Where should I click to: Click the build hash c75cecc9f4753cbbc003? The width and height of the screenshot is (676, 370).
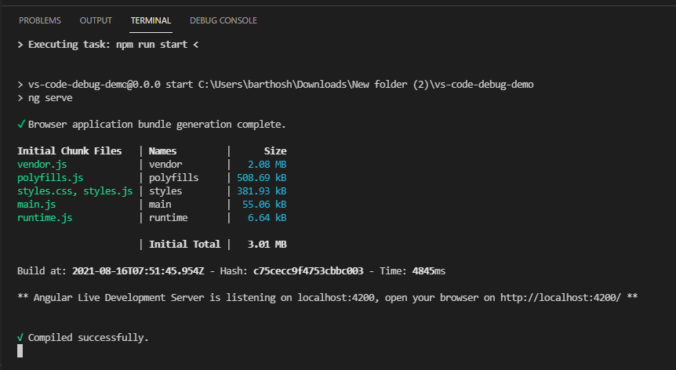pyautogui.click(x=308, y=271)
